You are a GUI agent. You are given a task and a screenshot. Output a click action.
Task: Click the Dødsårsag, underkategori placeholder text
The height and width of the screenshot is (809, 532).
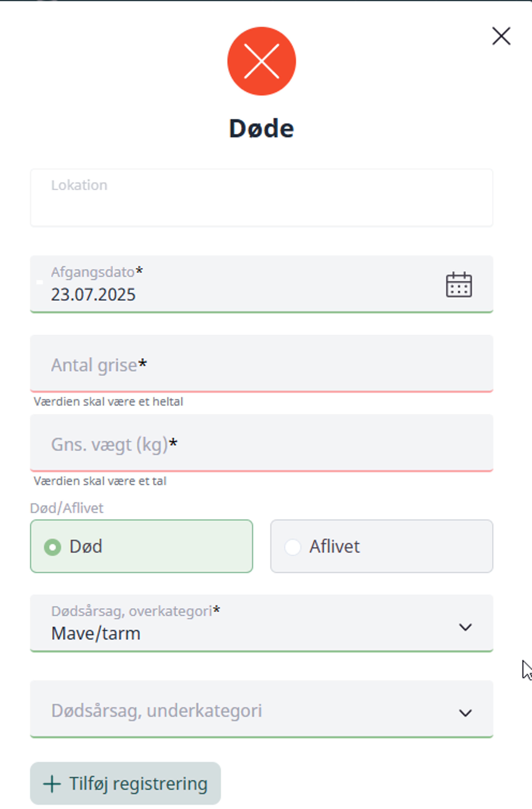tap(157, 711)
